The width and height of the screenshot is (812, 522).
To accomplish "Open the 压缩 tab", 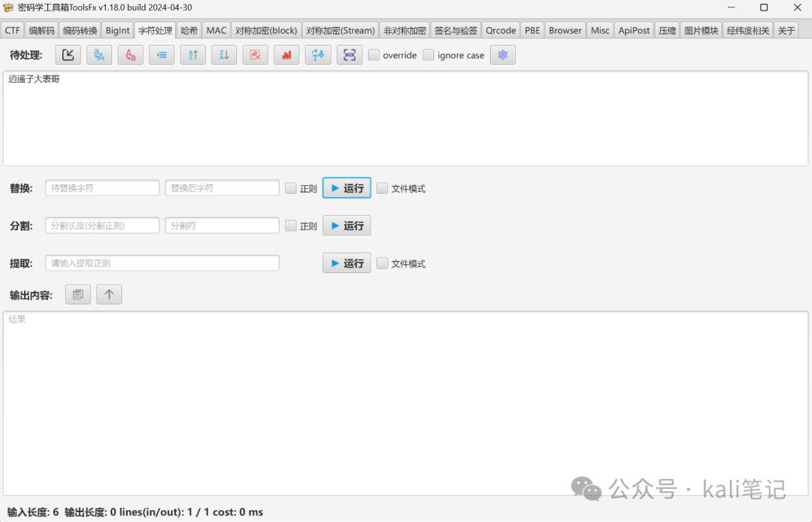I will pyautogui.click(x=667, y=31).
